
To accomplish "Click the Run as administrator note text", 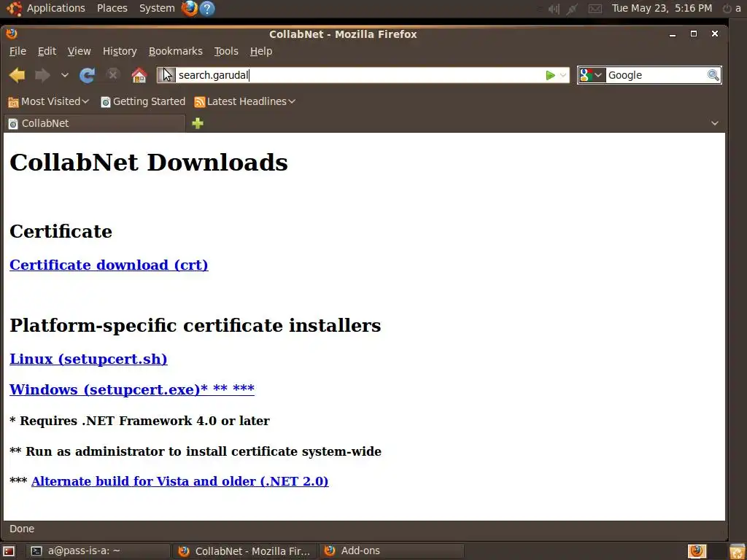I will pos(196,451).
